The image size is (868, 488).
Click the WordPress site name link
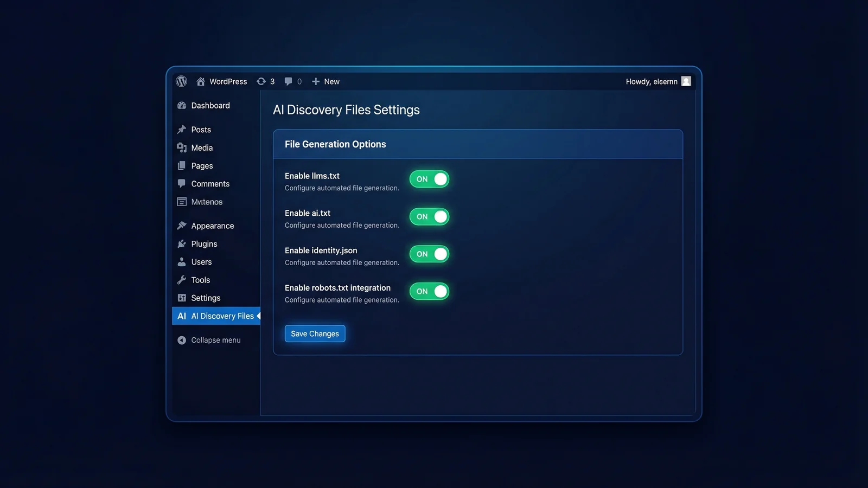pyautogui.click(x=228, y=81)
